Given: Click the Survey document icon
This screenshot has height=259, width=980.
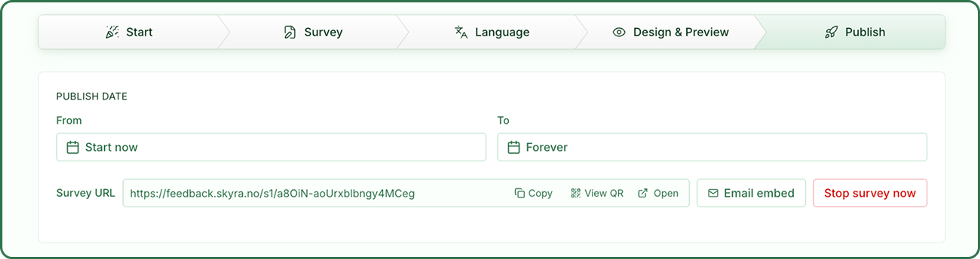Looking at the screenshot, I should click(289, 32).
